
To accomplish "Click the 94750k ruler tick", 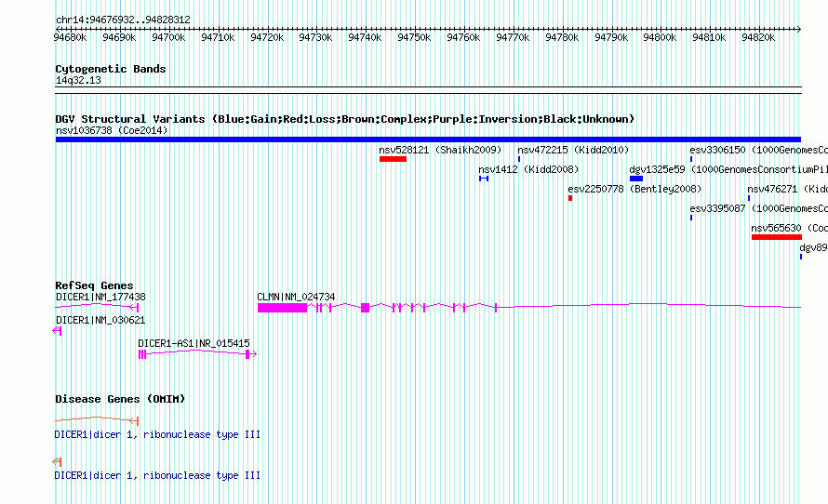I will (414, 37).
